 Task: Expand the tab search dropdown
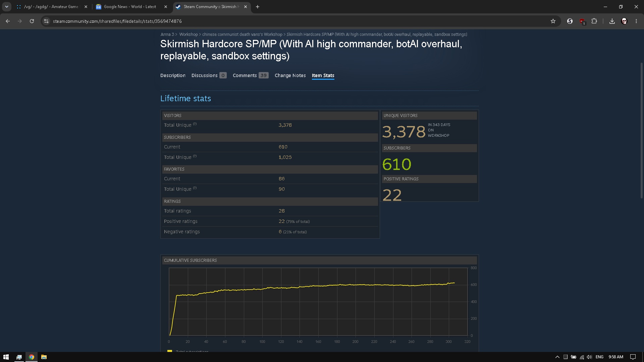click(7, 7)
